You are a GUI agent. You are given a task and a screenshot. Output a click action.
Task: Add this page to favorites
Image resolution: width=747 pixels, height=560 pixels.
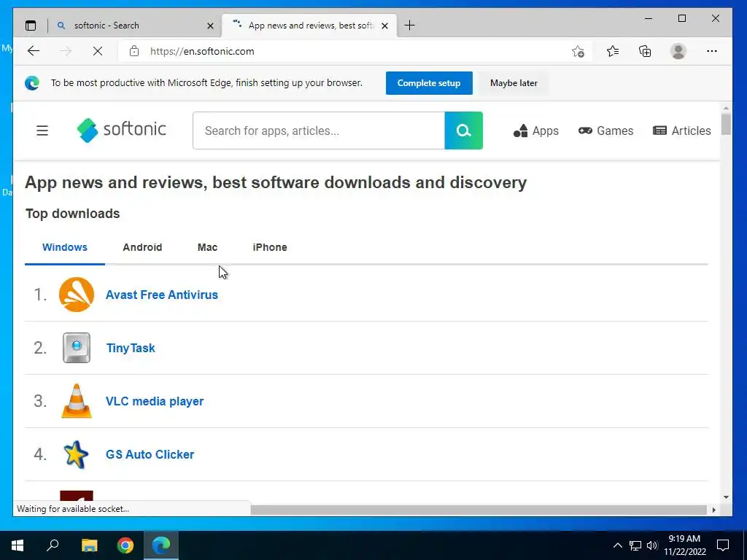click(x=578, y=51)
